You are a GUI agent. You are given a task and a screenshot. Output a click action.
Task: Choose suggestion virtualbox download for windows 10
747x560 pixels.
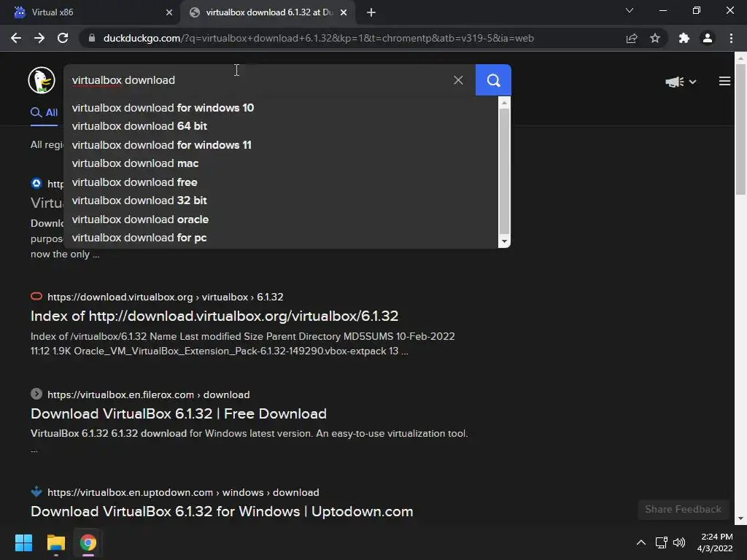pos(282,108)
